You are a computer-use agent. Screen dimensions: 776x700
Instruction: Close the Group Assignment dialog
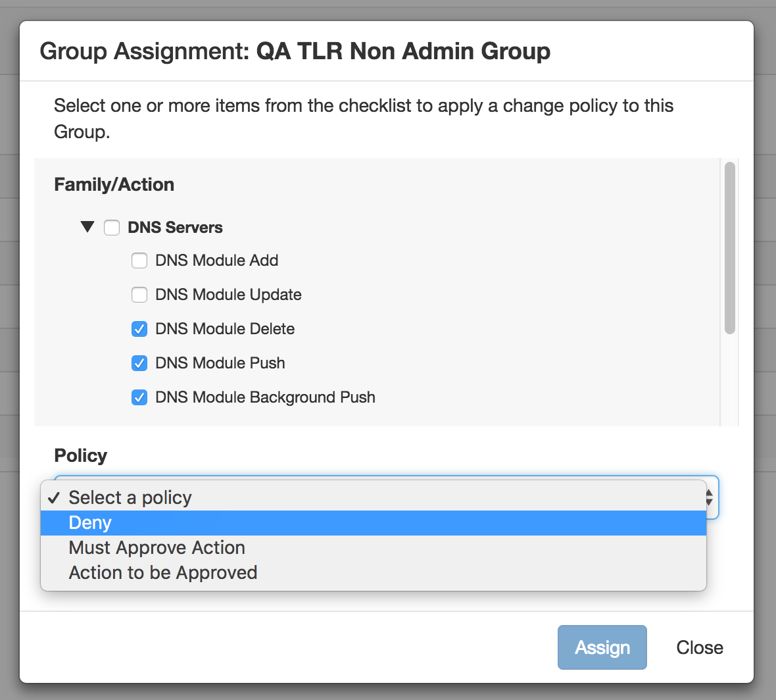click(699, 647)
